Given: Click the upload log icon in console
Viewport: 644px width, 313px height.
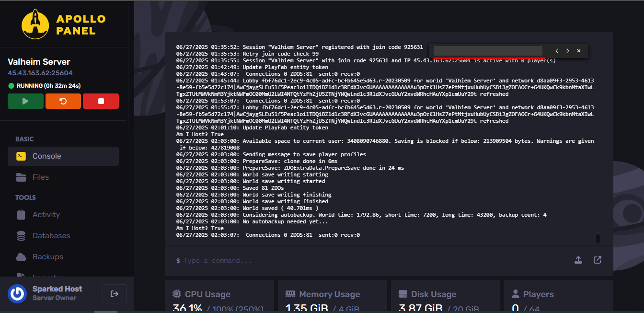Looking at the screenshot, I should (578, 260).
